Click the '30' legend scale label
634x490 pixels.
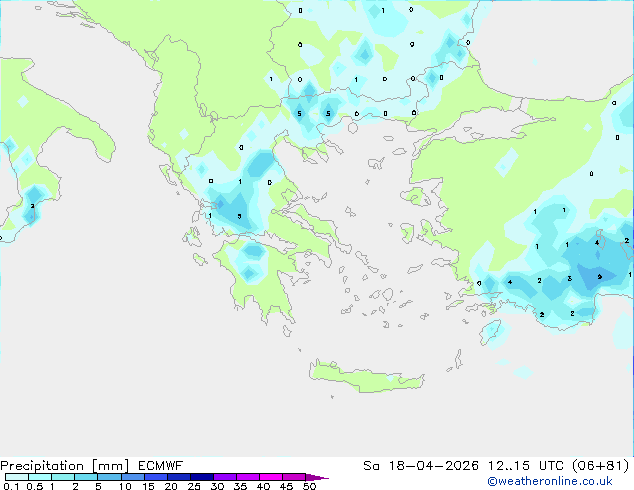(217, 486)
